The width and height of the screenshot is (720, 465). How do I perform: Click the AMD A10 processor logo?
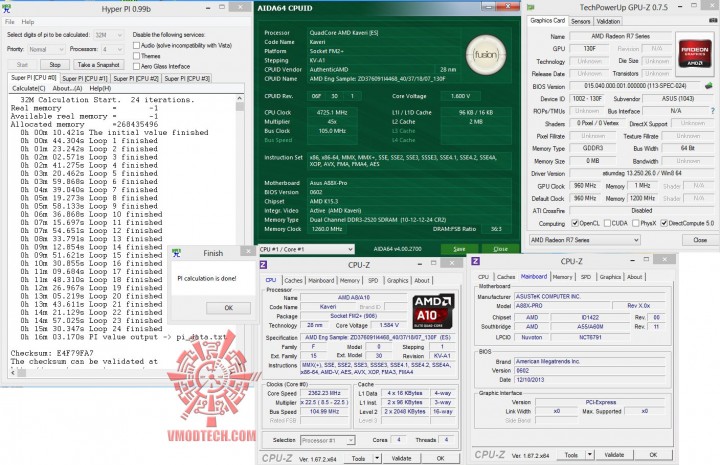(433, 311)
